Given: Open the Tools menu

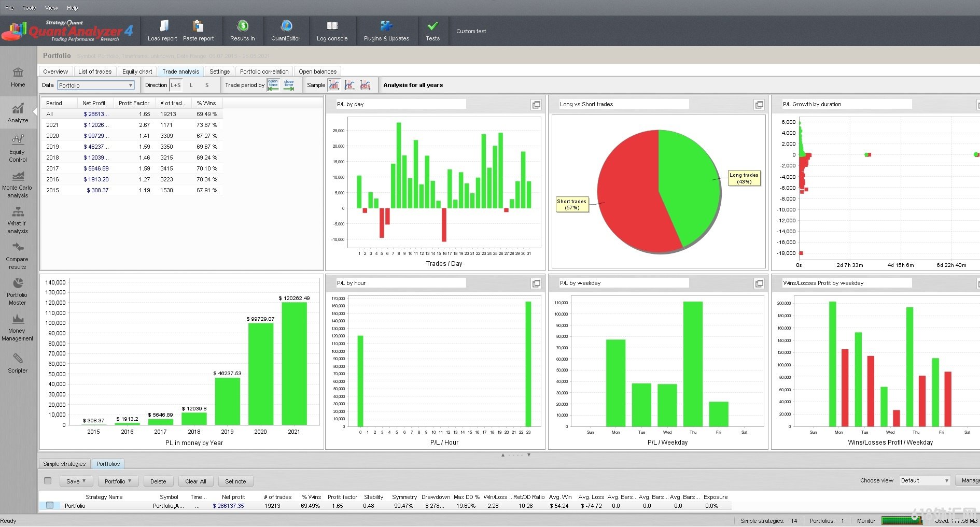Looking at the screenshot, I should point(29,8).
